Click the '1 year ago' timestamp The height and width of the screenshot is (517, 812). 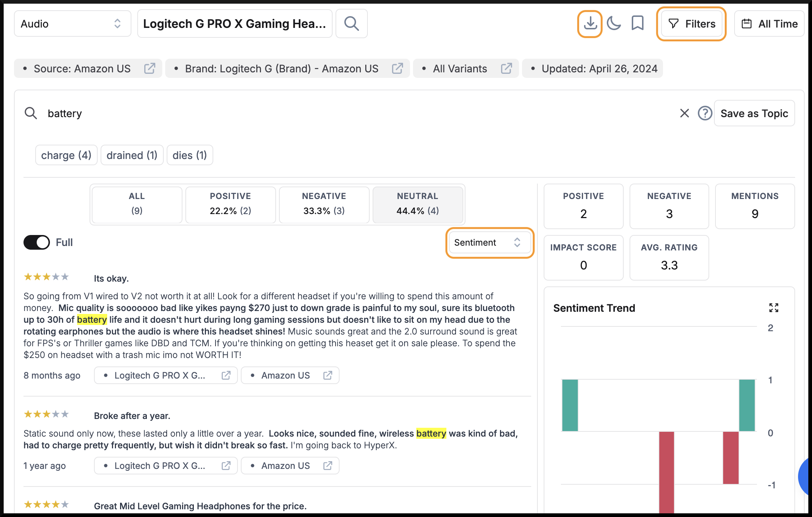[x=45, y=466]
